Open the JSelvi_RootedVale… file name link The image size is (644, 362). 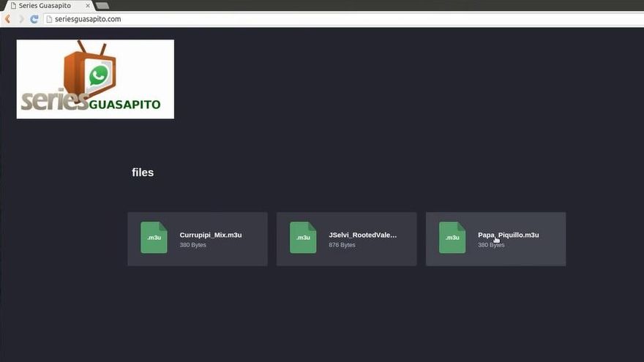tap(363, 235)
